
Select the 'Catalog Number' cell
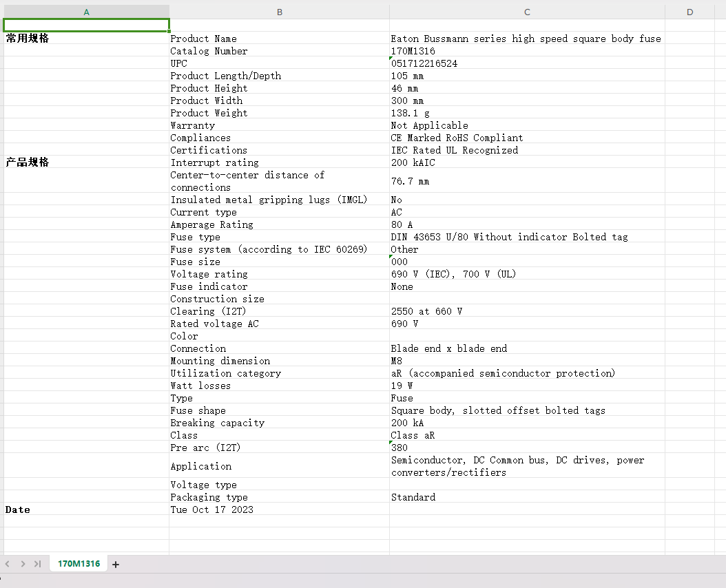point(280,51)
